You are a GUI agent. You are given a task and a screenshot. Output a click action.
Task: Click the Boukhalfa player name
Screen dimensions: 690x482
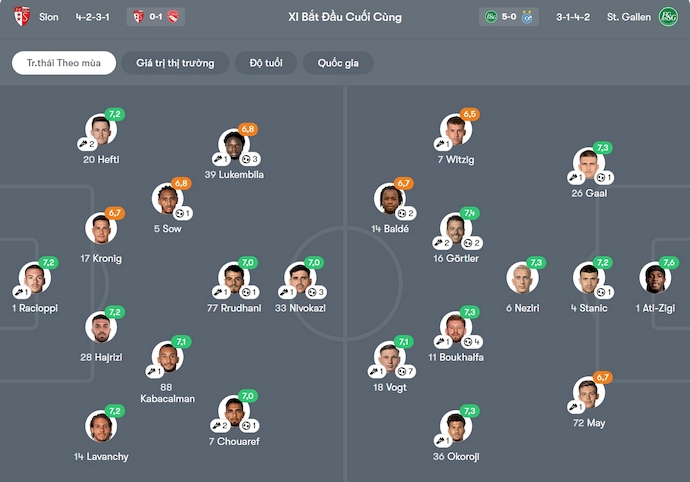click(x=455, y=357)
